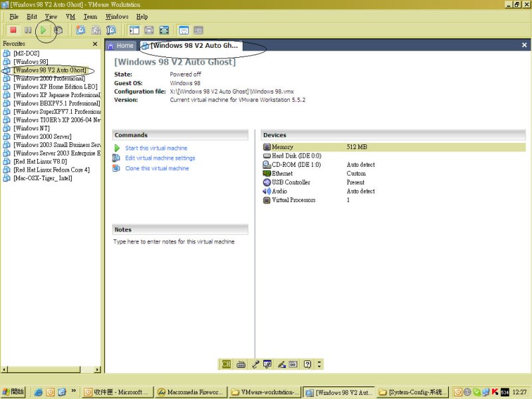
Task: Click Clone this virtual machine link
Action: [x=157, y=168]
